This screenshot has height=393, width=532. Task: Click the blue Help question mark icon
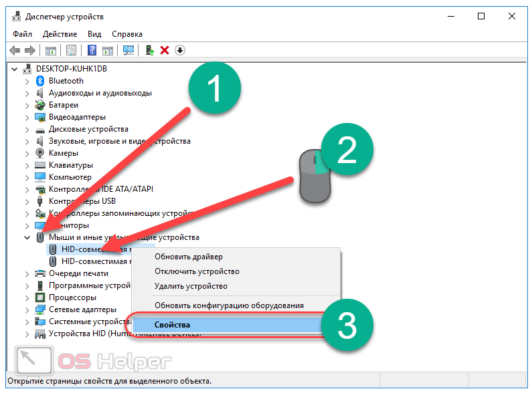click(x=92, y=50)
